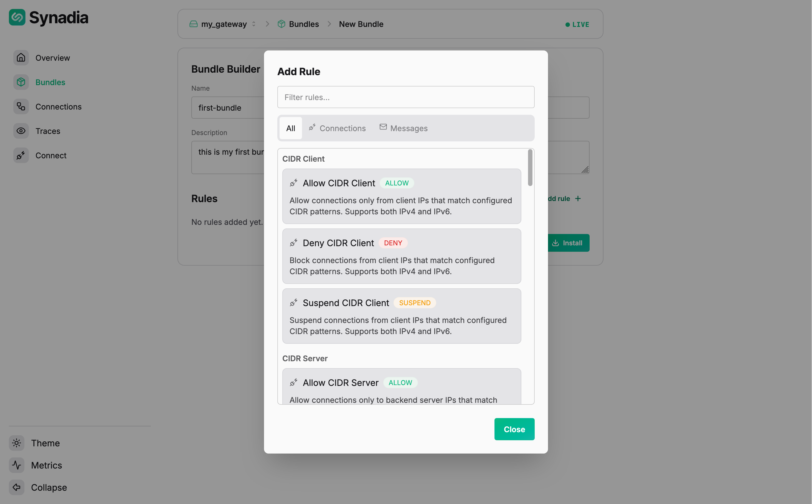The width and height of the screenshot is (812, 504).
Task: Click the green LIVE status dot
Action: (x=568, y=25)
